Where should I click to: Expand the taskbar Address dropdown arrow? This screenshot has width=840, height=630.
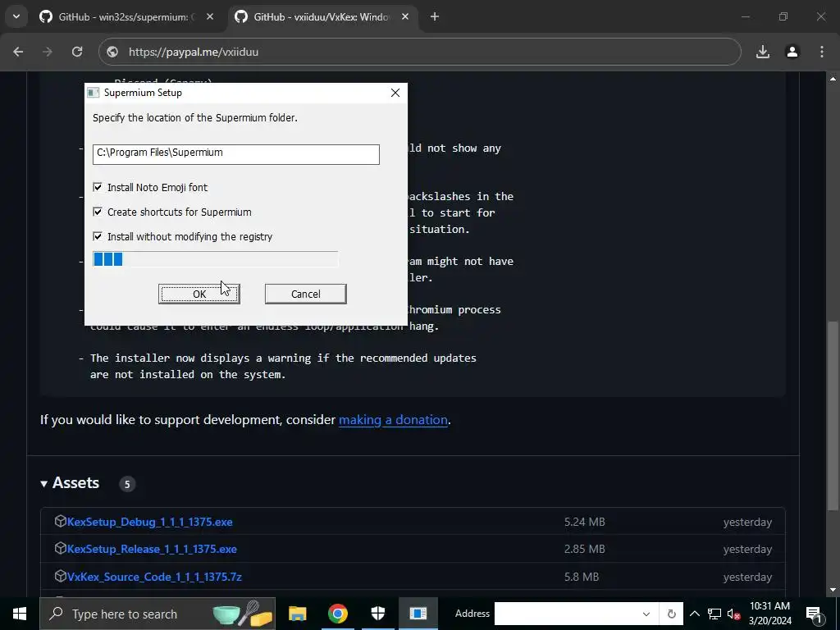click(x=646, y=614)
